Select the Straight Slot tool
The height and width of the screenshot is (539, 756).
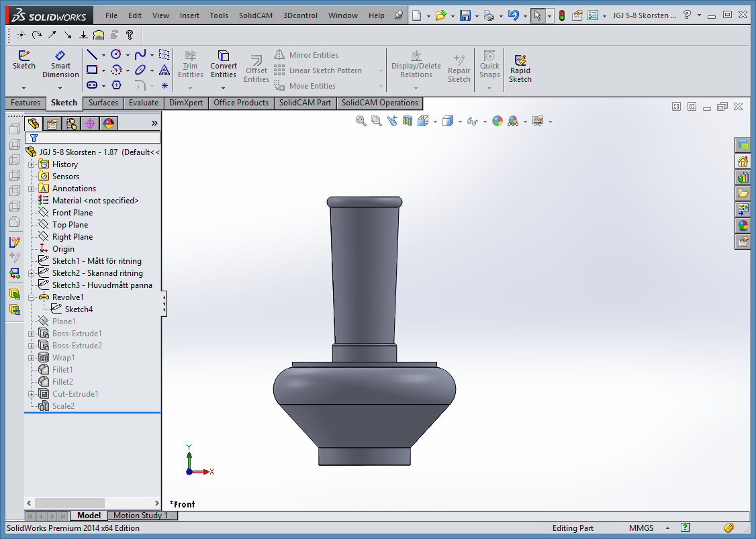coord(91,85)
